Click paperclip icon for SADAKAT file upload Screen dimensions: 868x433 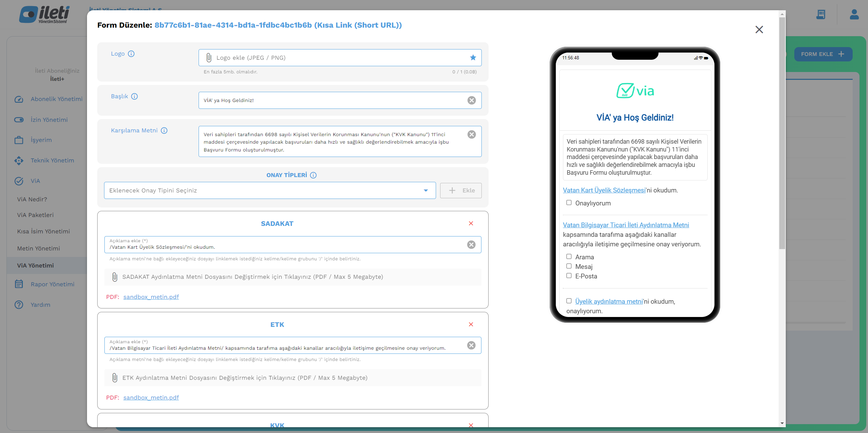[x=115, y=277]
